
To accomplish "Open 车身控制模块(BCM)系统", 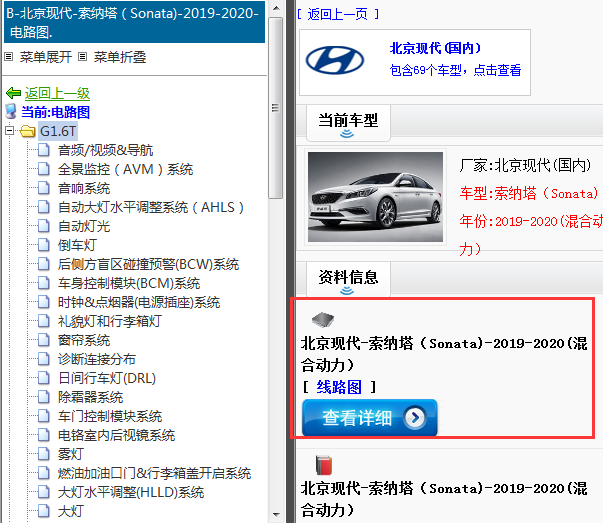I will (129, 283).
